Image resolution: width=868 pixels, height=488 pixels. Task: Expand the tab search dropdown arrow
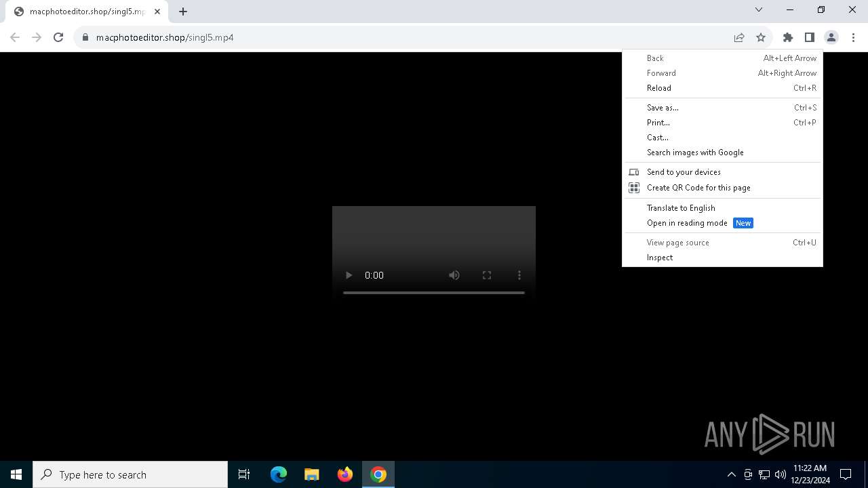(759, 9)
